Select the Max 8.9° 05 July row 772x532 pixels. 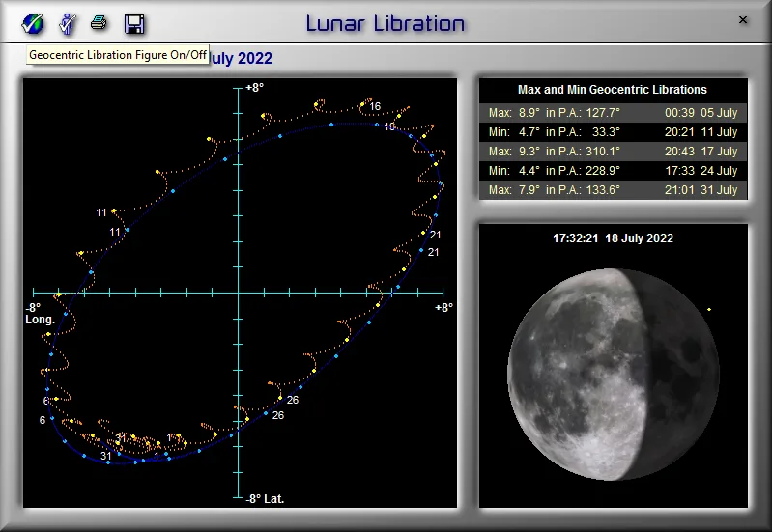click(x=613, y=113)
